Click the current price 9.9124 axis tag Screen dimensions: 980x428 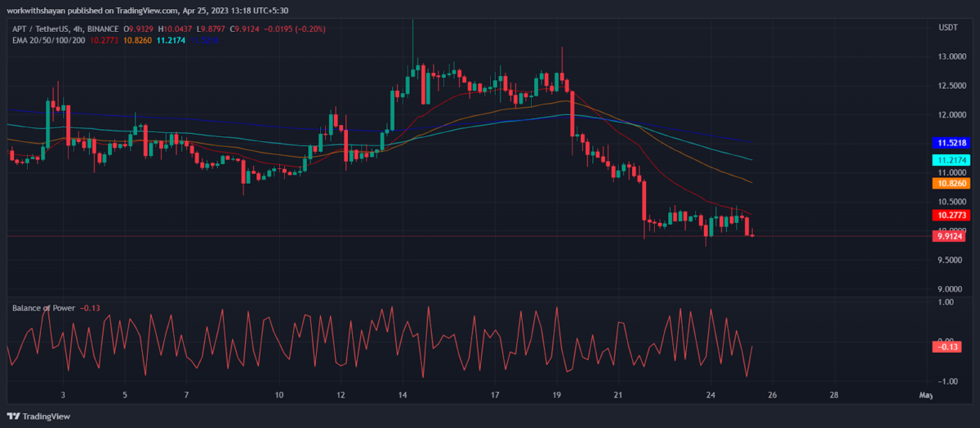point(951,236)
